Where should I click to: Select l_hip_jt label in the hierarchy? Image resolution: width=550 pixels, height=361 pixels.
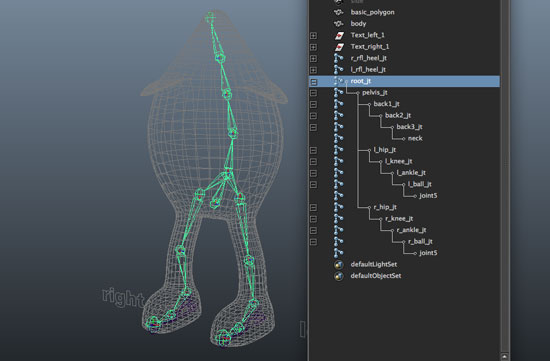coord(385,150)
